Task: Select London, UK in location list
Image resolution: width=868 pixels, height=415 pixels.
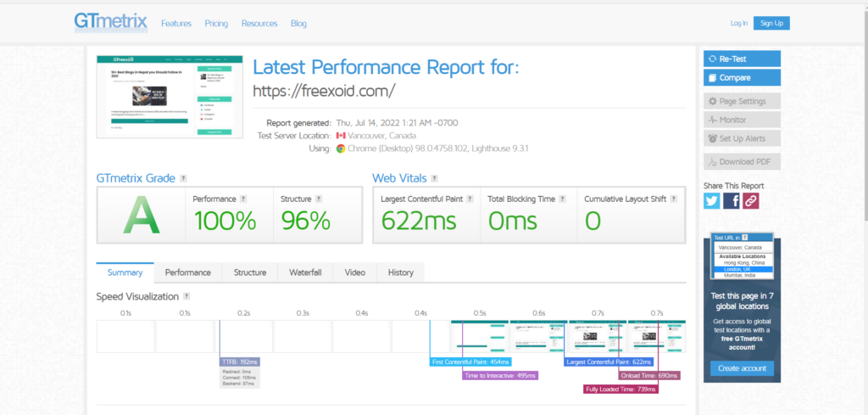Action: [742, 269]
